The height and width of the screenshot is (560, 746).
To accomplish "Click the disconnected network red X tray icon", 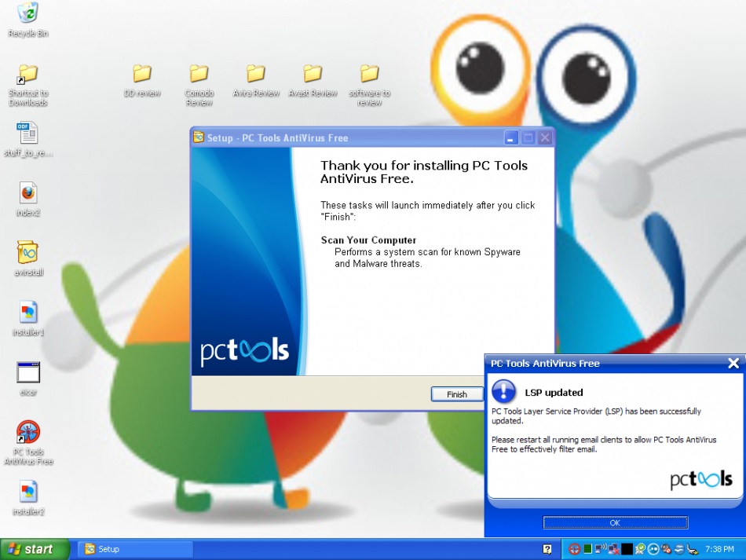I will pos(614,550).
